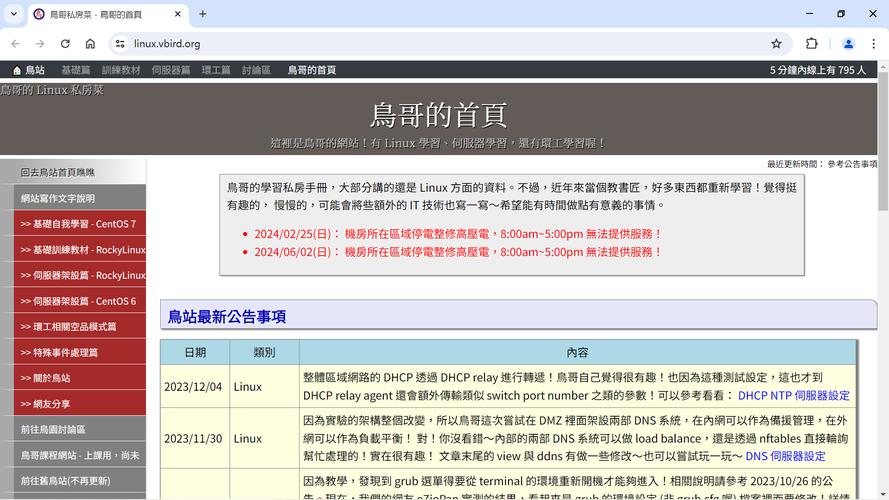Screen dimensions: 889x500
Task: Bookmark this page with star icon
Action: click(x=776, y=44)
